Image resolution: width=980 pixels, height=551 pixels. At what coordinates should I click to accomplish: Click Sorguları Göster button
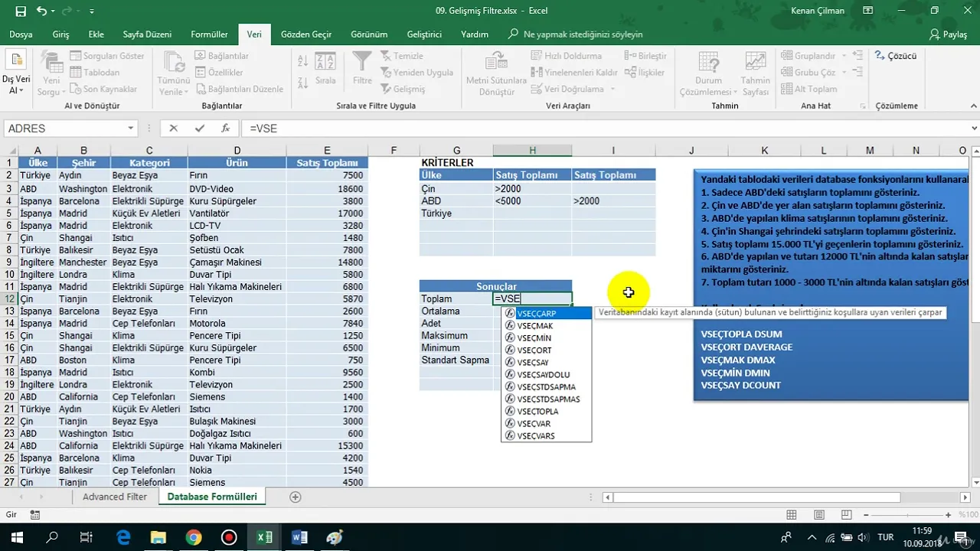pyautogui.click(x=107, y=56)
